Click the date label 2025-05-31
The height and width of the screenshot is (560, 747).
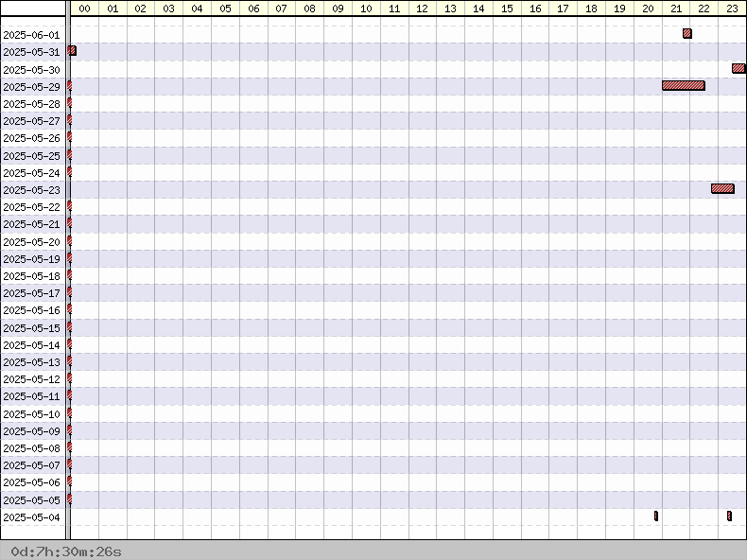[x=31, y=52]
